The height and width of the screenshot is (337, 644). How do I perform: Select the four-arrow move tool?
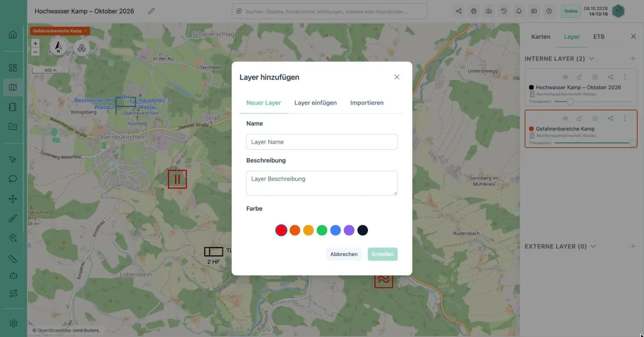(x=13, y=199)
